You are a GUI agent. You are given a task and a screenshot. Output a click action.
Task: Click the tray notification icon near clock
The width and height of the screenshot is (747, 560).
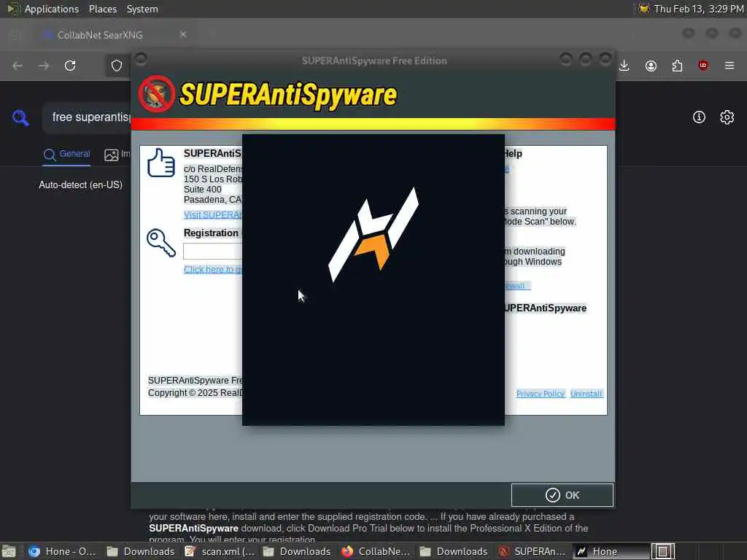click(x=643, y=9)
